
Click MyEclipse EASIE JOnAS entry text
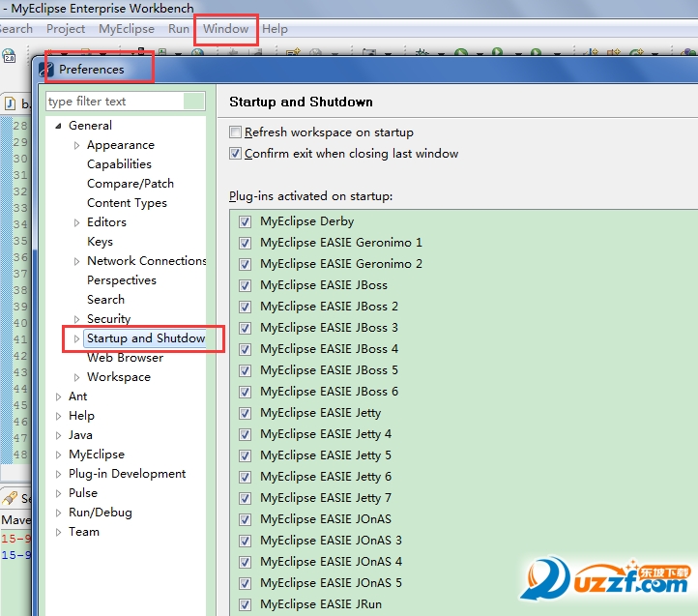pos(326,519)
